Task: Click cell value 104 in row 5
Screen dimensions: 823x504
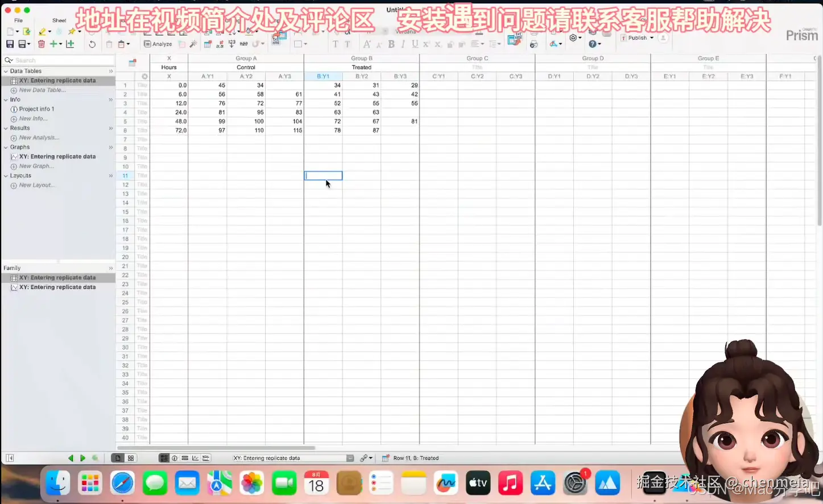Action: coord(284,122)
